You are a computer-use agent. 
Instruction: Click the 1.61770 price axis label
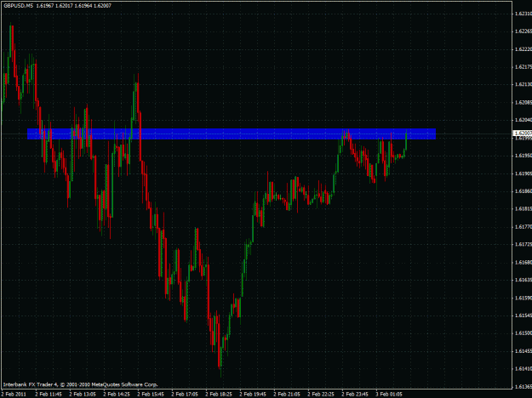[523, 226]
